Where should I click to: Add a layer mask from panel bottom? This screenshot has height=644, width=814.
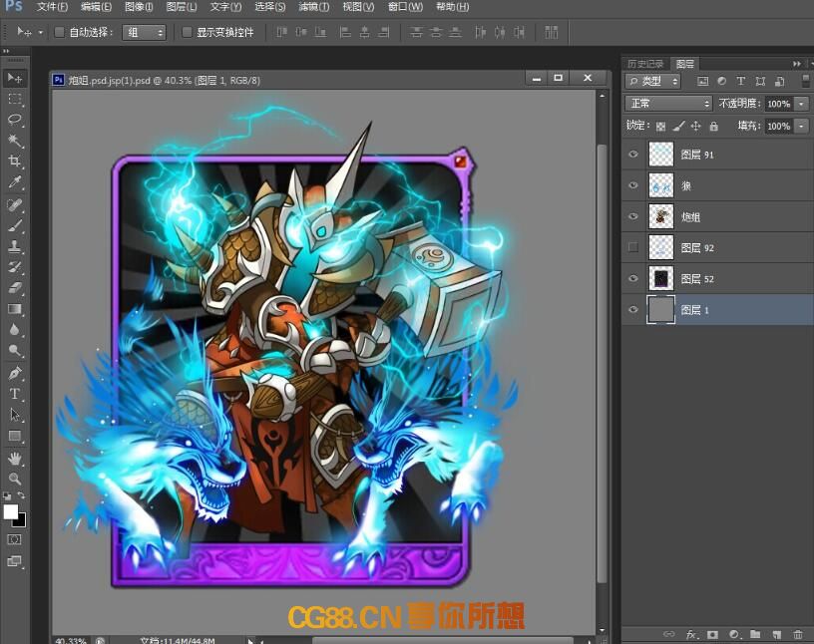tap(712, 634)
